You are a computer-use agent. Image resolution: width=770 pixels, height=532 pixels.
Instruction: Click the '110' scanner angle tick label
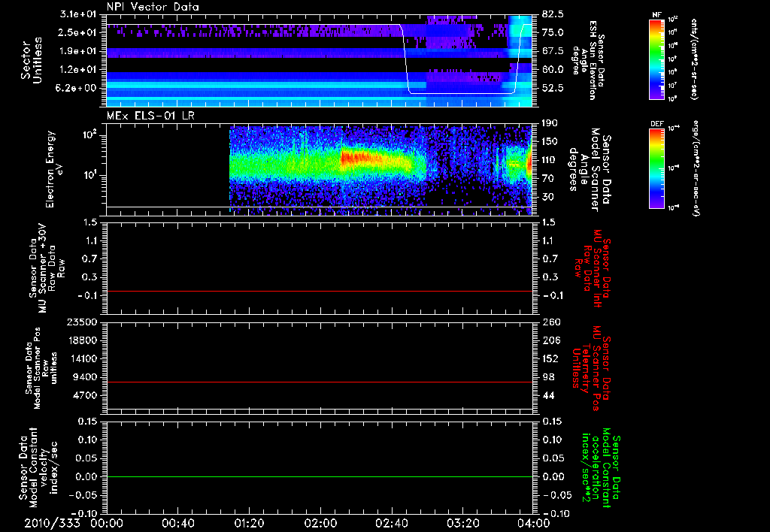[550, 160]
